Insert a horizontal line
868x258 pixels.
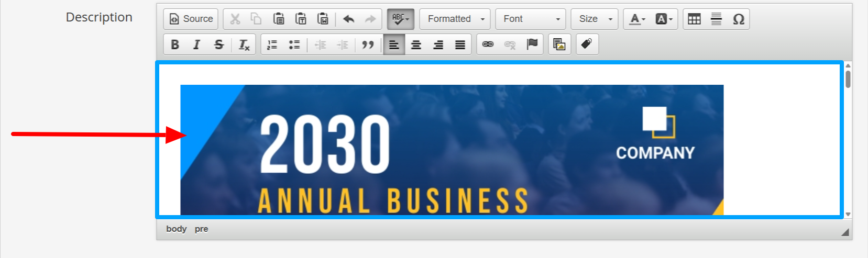716,19
